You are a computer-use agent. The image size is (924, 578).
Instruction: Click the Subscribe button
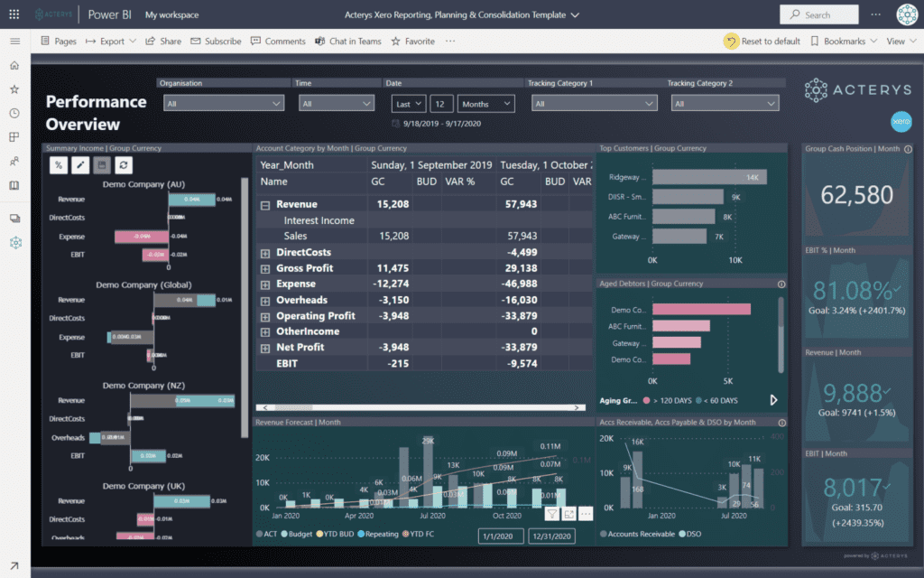(216, 42)
